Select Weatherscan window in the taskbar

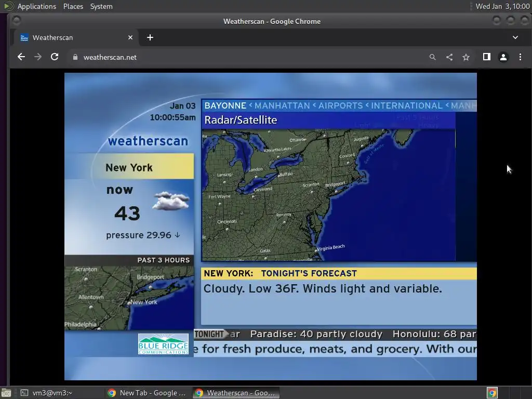point(236,393)
